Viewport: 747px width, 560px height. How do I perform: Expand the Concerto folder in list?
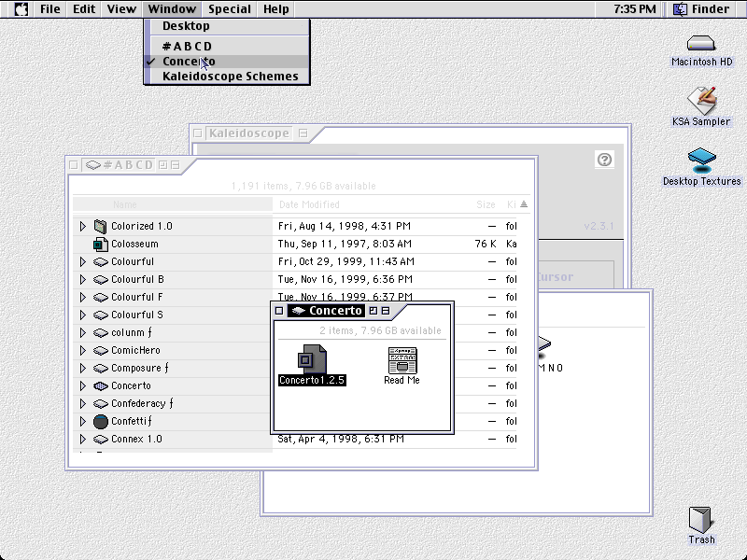[x=82, y=385]
